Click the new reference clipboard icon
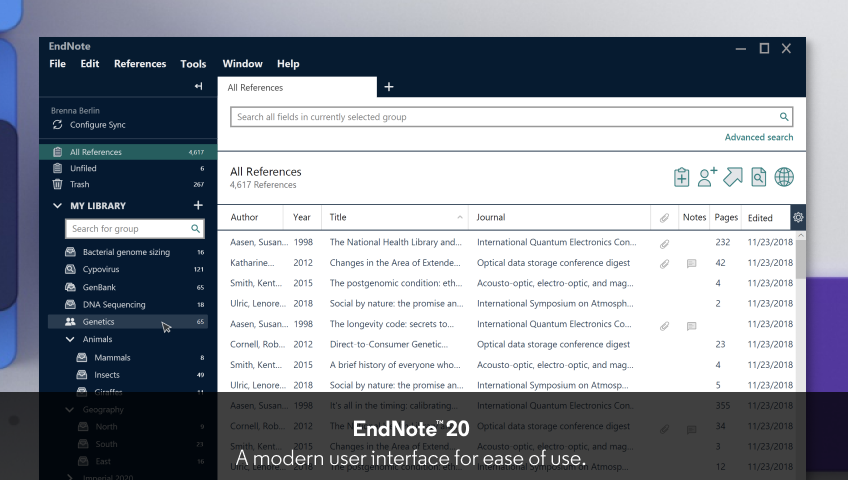 pos(681,177)
